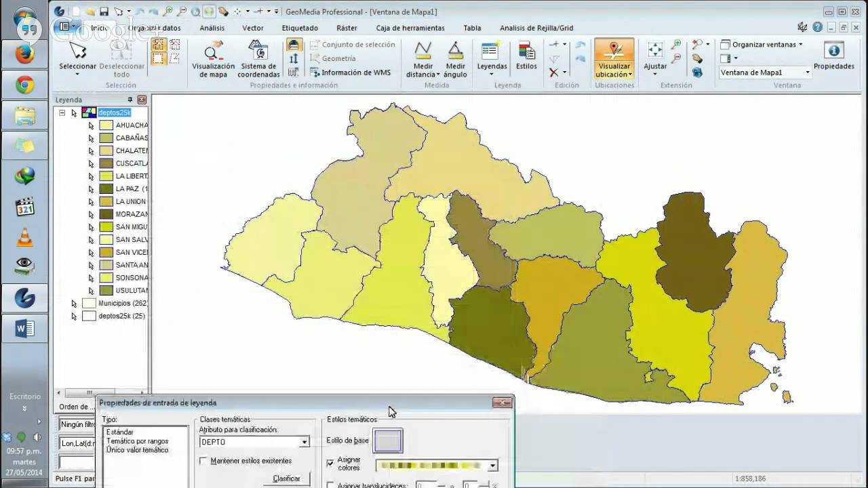Viewport: 868px width, 488px height.
Task: Click the red X delete icon in Edición
Action: 554,73
